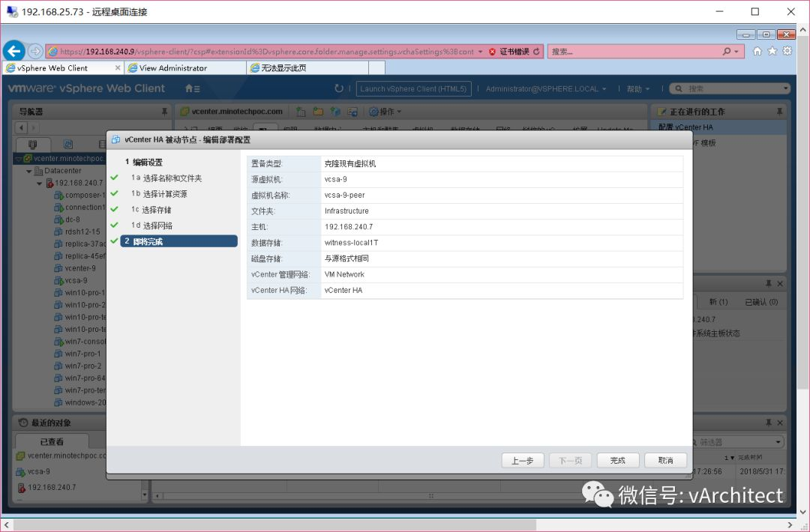The height and width of the screenshot is (532, 810).
Task: Select wizard step 1d 选择网络
Action: [x=151, y=226]
